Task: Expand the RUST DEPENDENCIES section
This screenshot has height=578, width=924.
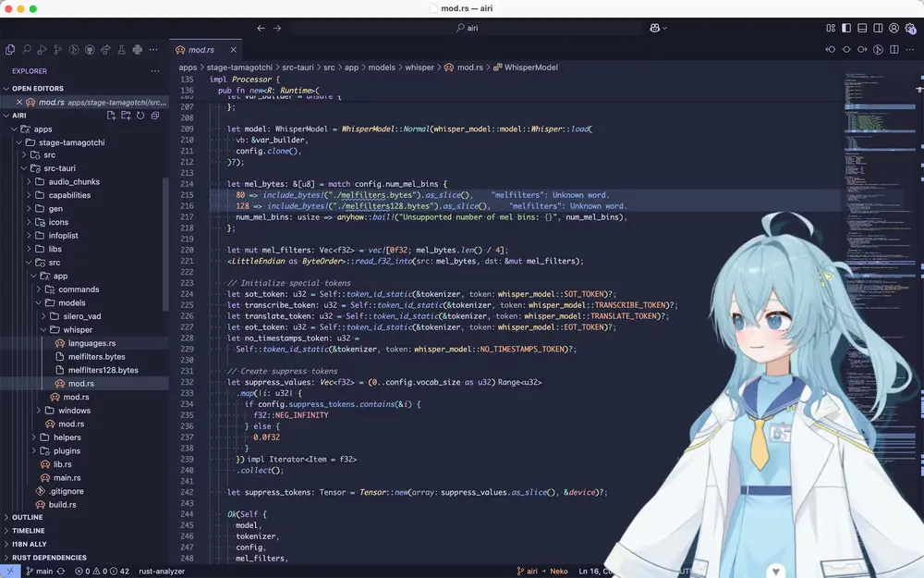Action: tap(49, 558)
